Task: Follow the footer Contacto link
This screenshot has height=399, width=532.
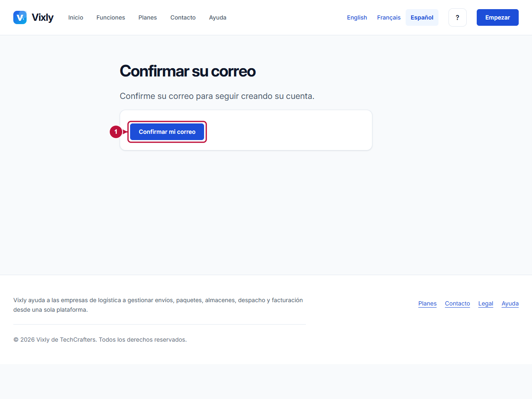Action: coord(457,303)
